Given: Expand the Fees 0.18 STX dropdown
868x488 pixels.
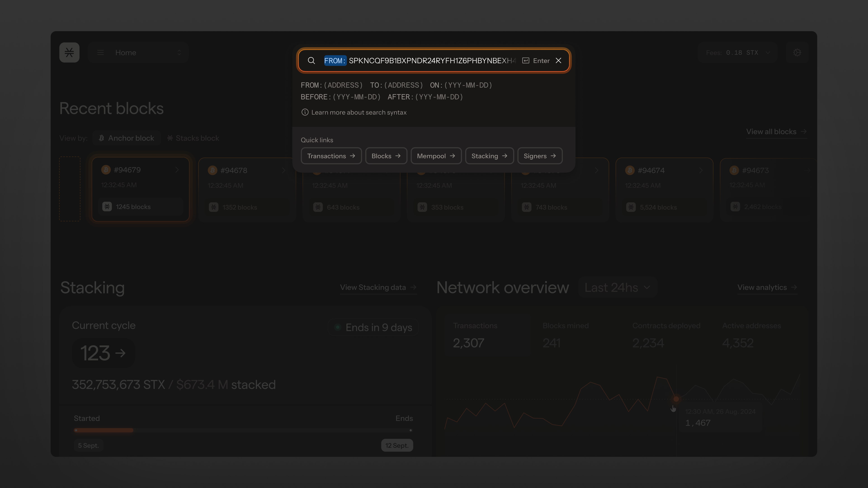Looking at the screenshot, I should [x=738, y=53].
